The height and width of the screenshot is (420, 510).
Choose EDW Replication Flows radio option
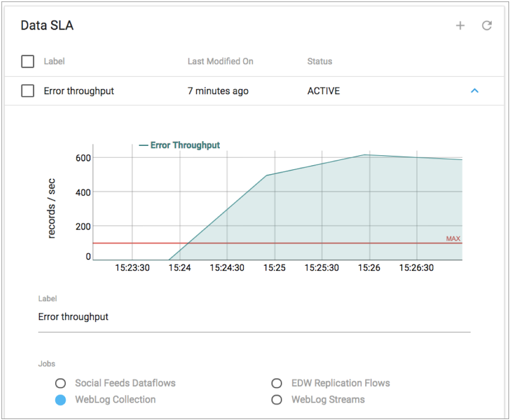(277, 384)
